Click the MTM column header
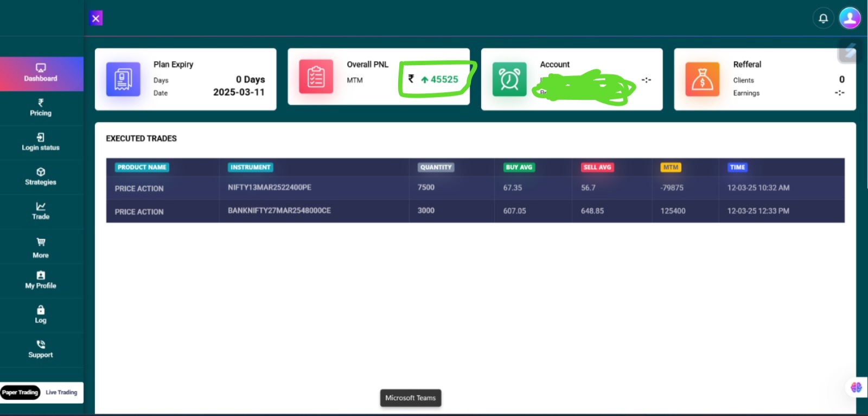The width and height of the screenshot is (868, 416). (x=671, y=167)
